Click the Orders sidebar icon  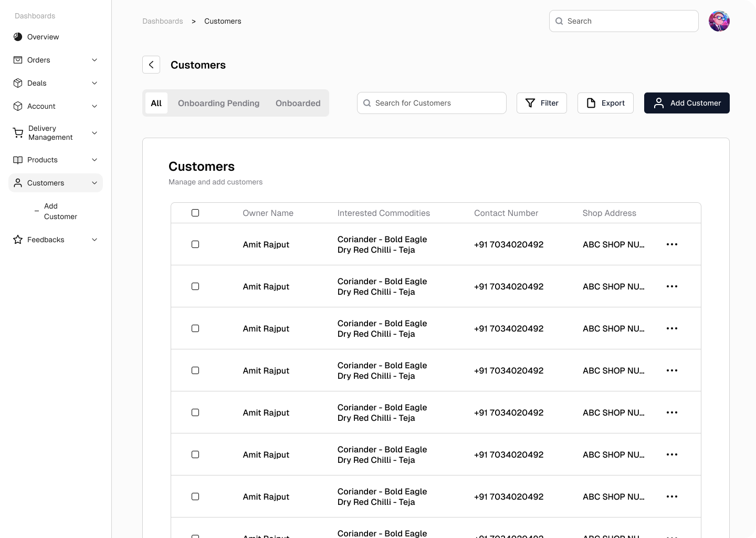click(x=17, y=60)
